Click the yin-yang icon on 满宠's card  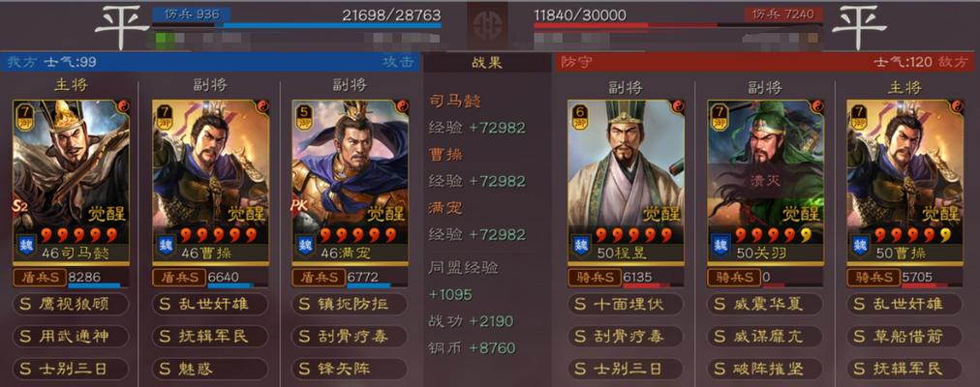[401, 106]
